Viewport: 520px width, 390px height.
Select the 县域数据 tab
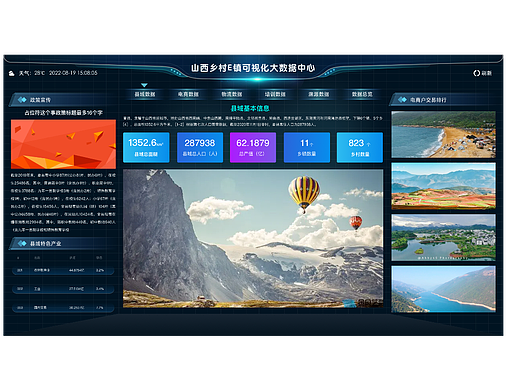point(145,94)
